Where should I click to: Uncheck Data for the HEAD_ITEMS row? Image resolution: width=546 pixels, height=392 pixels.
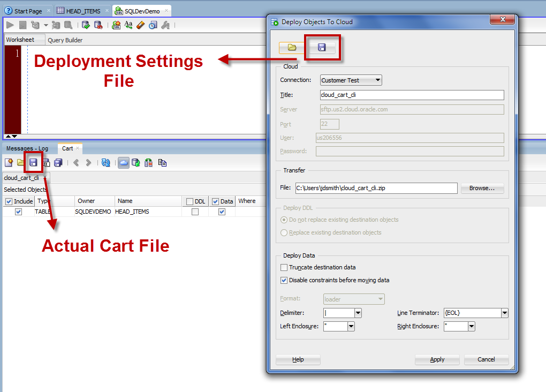coord(222,212)
